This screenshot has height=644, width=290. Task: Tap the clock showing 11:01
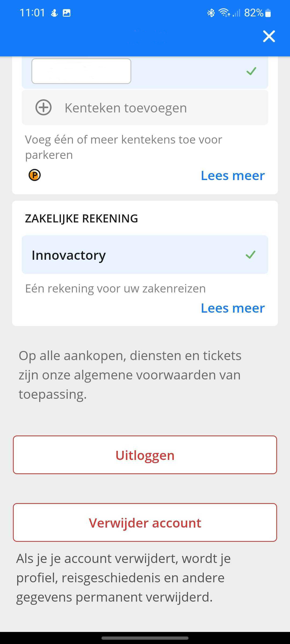point(32,13)
